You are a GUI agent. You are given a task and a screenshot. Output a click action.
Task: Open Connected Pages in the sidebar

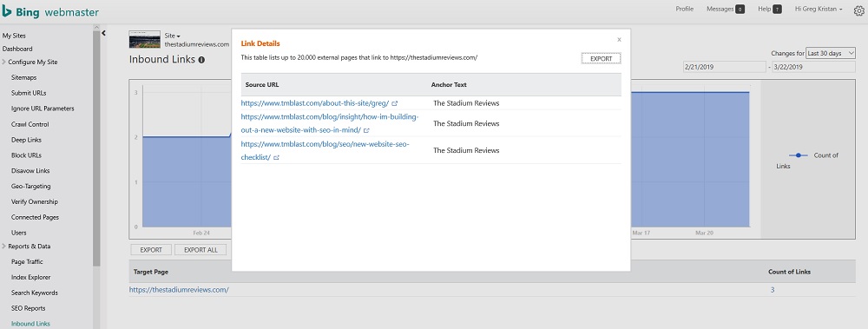click(x=35, y=217)
